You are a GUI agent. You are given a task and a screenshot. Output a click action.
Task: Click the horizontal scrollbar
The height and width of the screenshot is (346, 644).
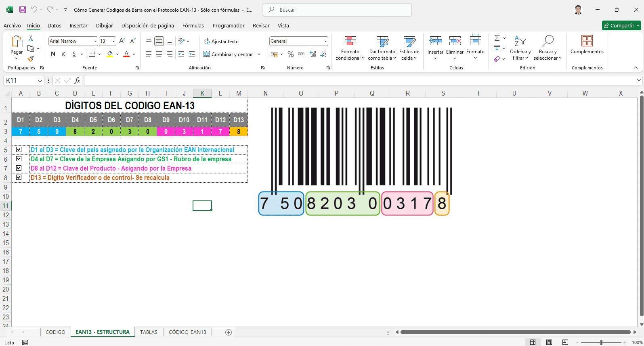pyautogui.click(x=516, y=332)
